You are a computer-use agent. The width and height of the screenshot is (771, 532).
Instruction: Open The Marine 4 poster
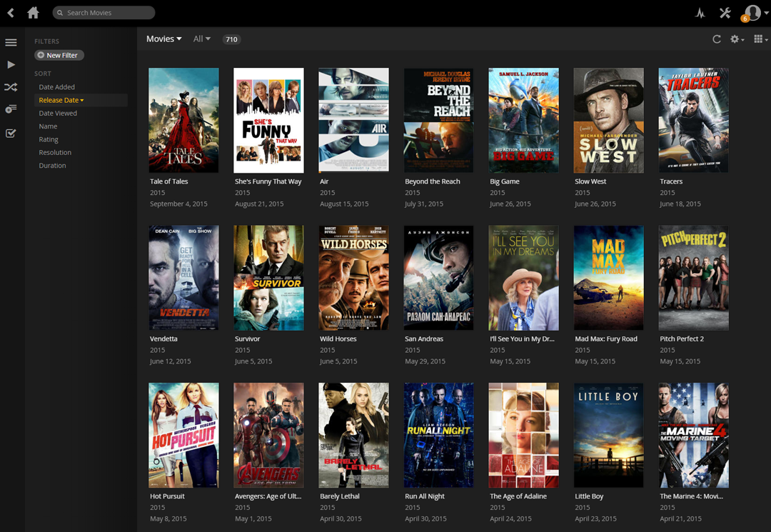pyautogui.click(x=694, y=435)
